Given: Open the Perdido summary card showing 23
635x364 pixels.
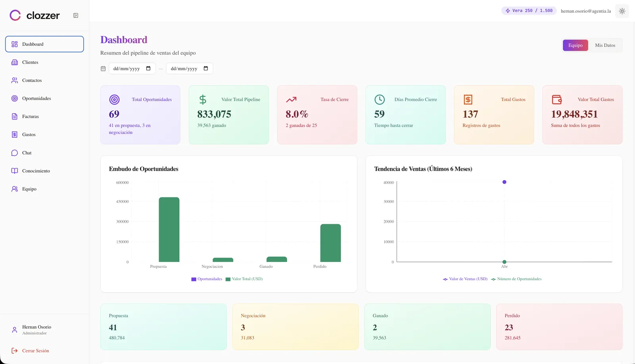Looking at the screenshot, I should coord(559,327).
